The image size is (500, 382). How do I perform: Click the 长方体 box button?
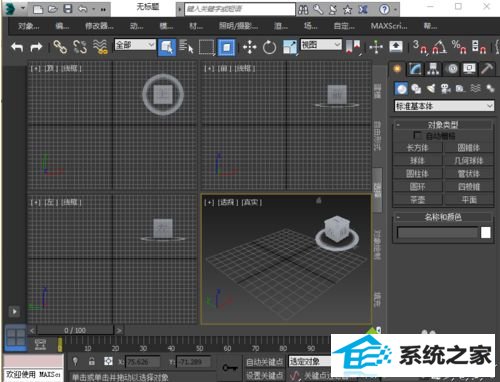pyautogui.click(x=417, y=148)
